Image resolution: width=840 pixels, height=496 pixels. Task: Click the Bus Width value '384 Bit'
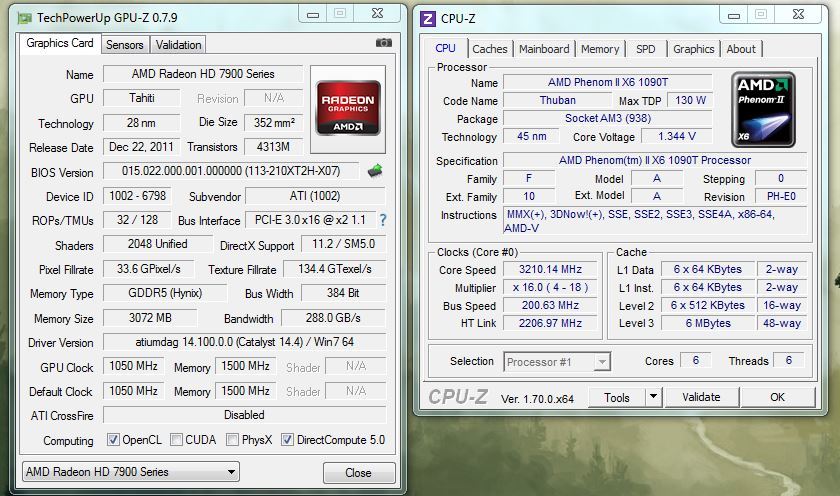pos(343,293)
